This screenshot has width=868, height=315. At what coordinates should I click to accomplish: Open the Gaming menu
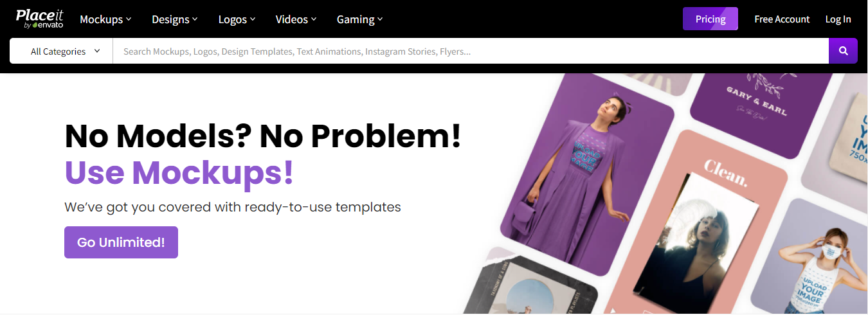tap(359, 19)
